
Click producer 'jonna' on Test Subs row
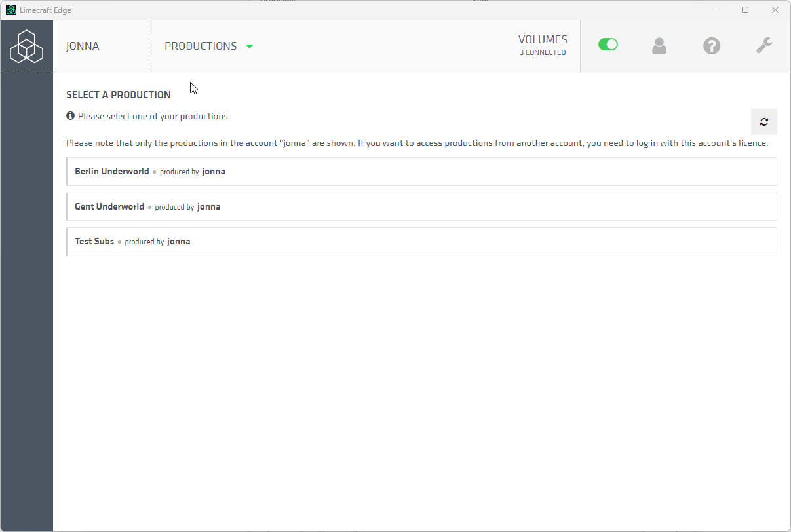click(x=179, y=242)
